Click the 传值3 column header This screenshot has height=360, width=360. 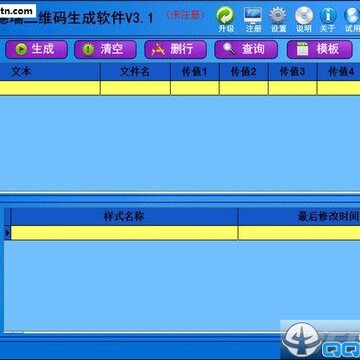click(x=292, y=72)
